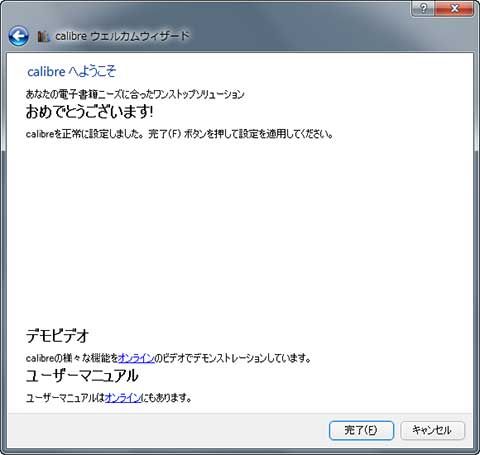Viewport: 480px width, 455px height.
Task: Click the 'おめでとうございます!' heading
Action: [x=89, y=112]
